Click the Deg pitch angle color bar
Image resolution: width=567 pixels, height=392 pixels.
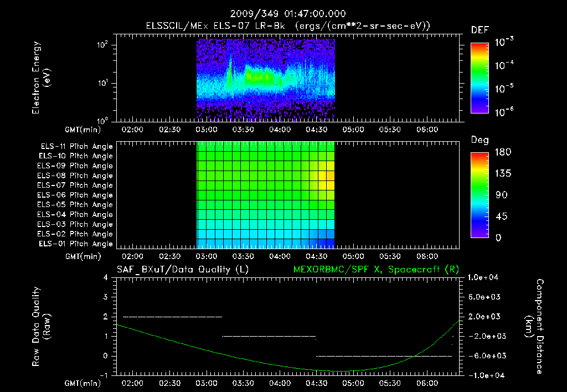click(x=480, y=195)
